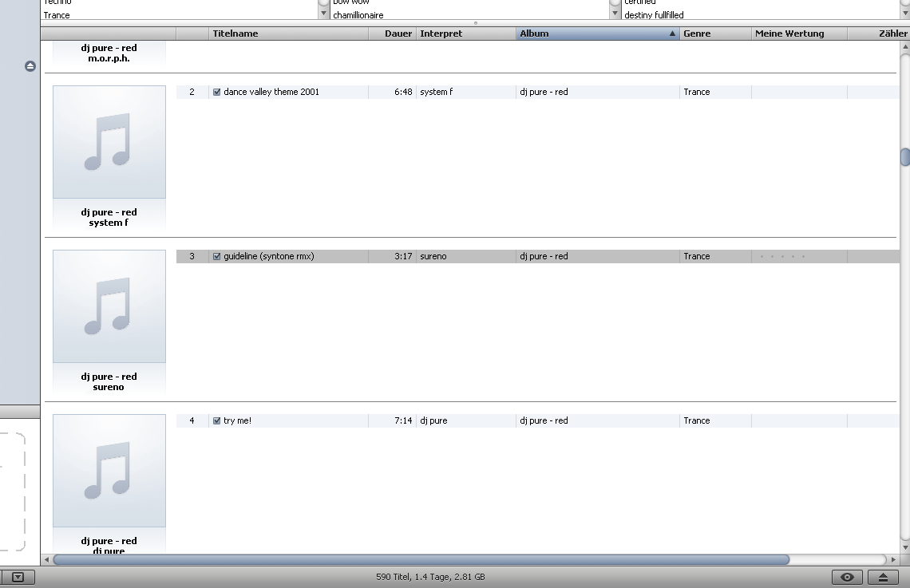Click the eye browser button at bottom right
The image size is (910, 588).
tap(847, 577)
